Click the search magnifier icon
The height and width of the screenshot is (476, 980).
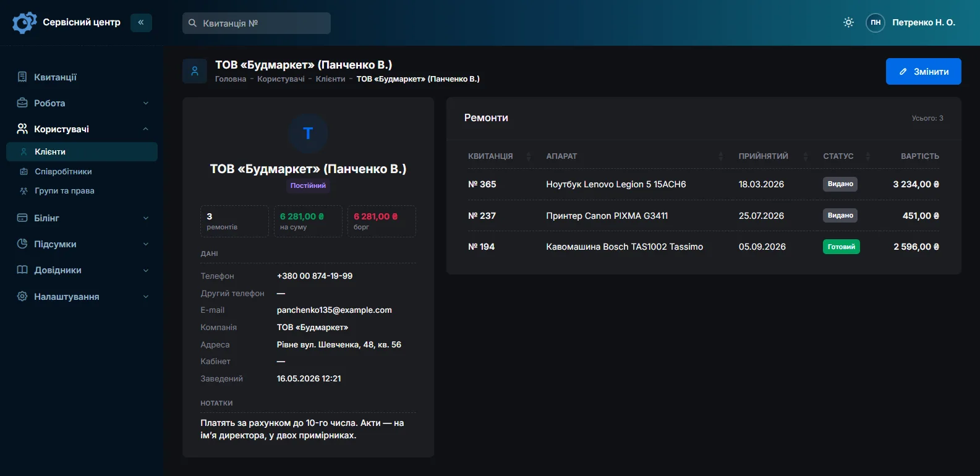point(192,23)
